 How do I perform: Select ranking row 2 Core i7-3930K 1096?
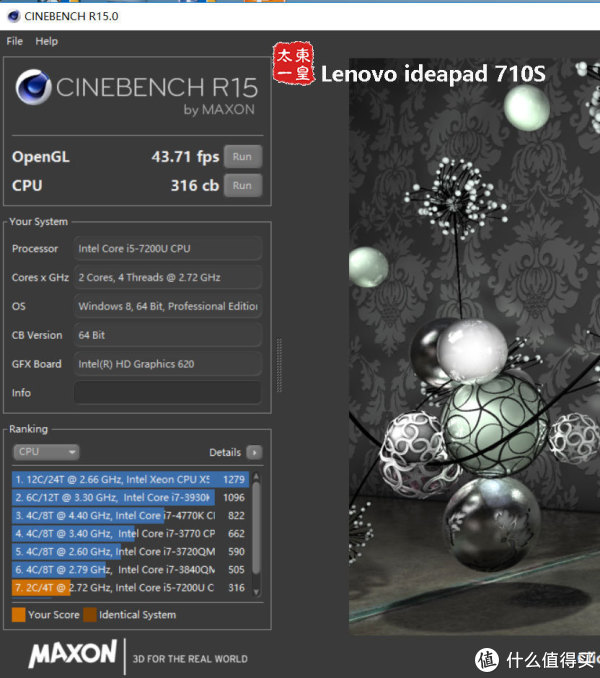click(131, 498)
